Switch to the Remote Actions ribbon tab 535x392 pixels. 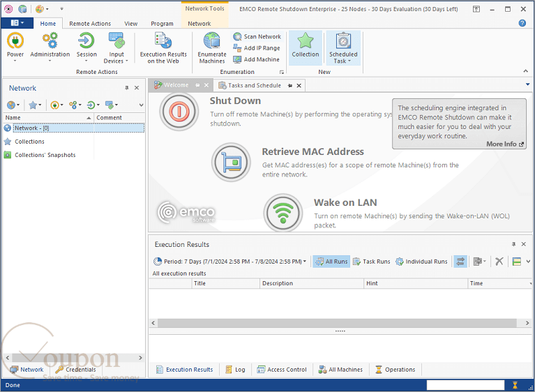tap(90, 24)
